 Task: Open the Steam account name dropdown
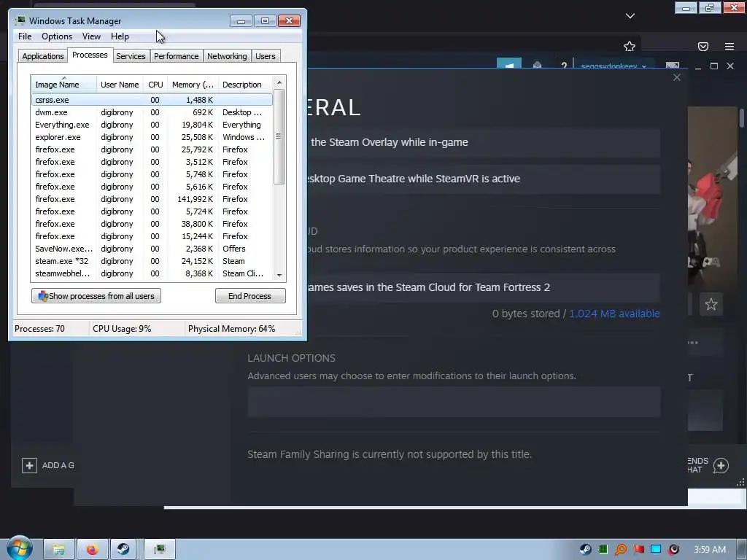(x=613, y=66)
